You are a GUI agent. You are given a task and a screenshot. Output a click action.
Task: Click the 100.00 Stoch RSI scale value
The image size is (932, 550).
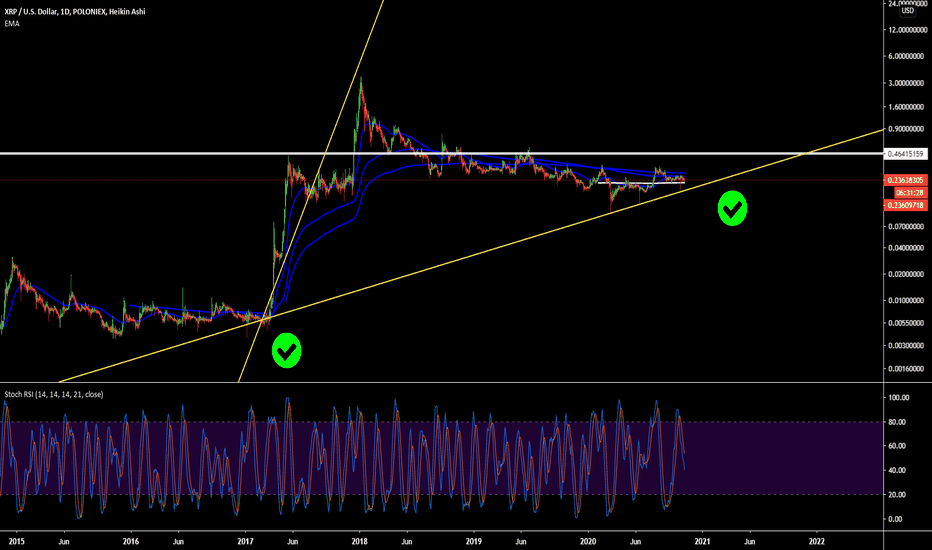pyautogui.click(x=898, y=398)
